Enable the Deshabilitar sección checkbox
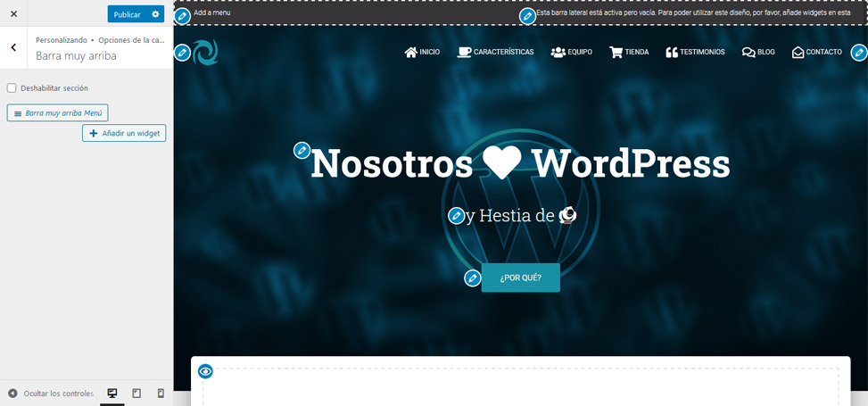The image size is (868, 406). pyautogui.click(x=12, y=88)
